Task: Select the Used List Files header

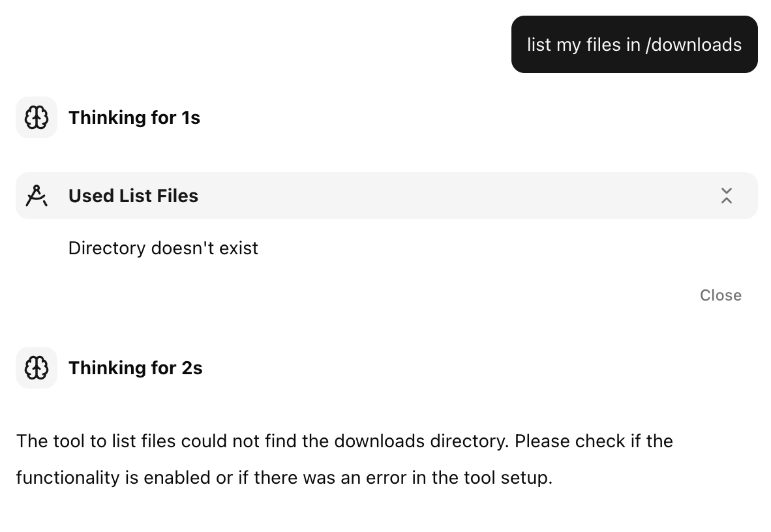Action: click(133, 196)
